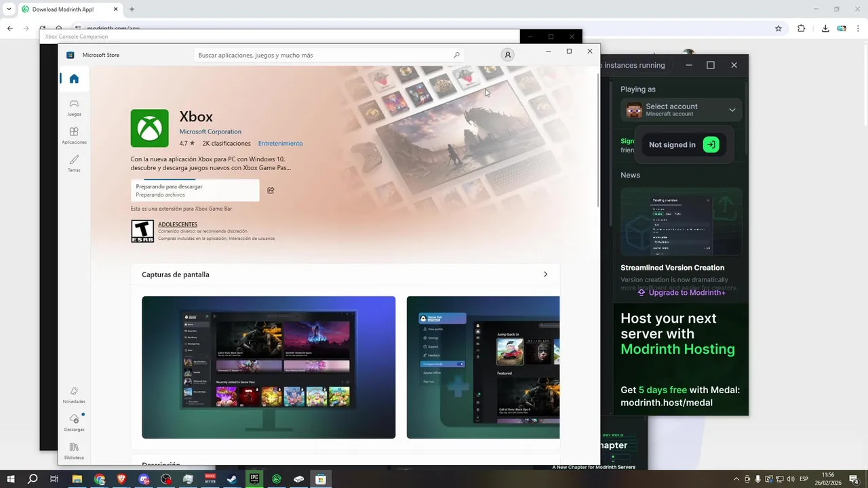
Task: Open the first Xbox screenshot thumbnail
Action: click(x=269, y=367)
